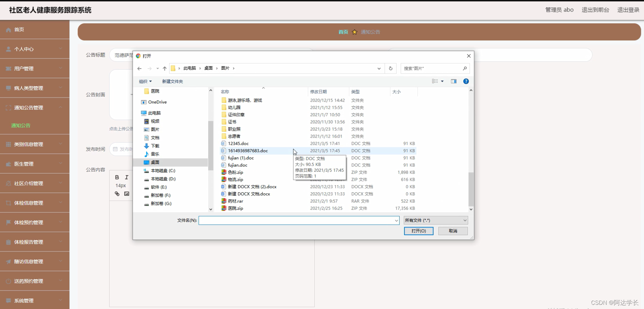This screenshot has width=644, height=309.
Task: Select file fujian (1).doc
Action: click(x=241, y=158)
